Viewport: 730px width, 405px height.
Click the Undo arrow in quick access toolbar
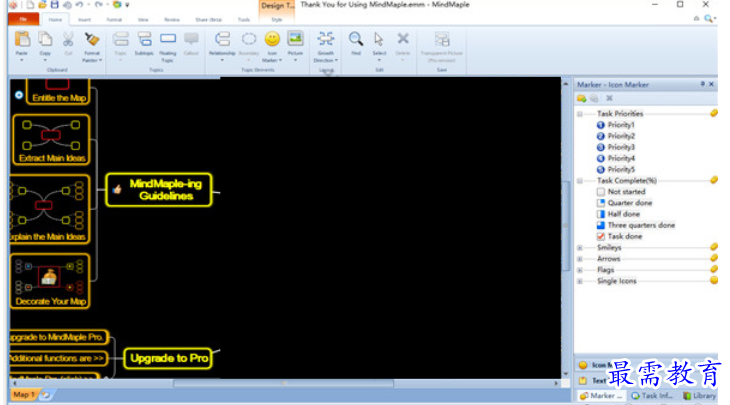click(x=79, y=5)
